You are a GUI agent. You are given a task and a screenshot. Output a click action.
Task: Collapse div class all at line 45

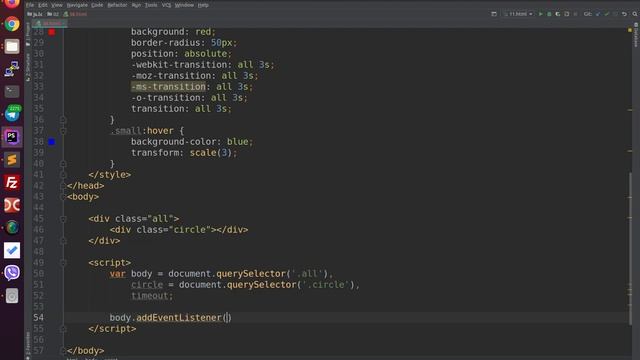pos(63,219)
